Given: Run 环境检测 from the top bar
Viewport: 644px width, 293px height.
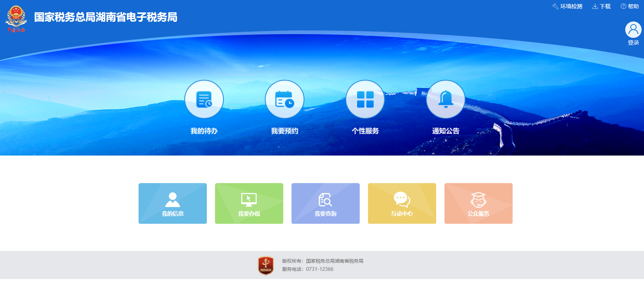Looking at the screenshot, I should (568, 6).
